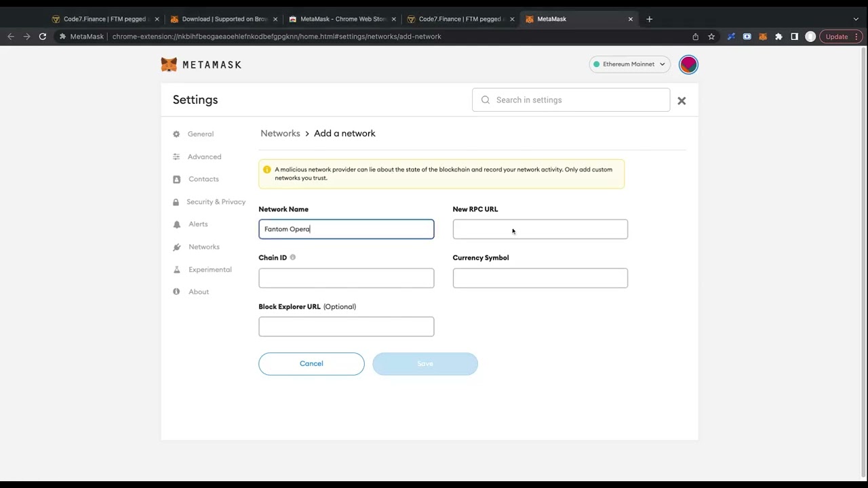868x488 pixels.
Task: Switch to first Code7.Finance tab
Action: (105, 19)
